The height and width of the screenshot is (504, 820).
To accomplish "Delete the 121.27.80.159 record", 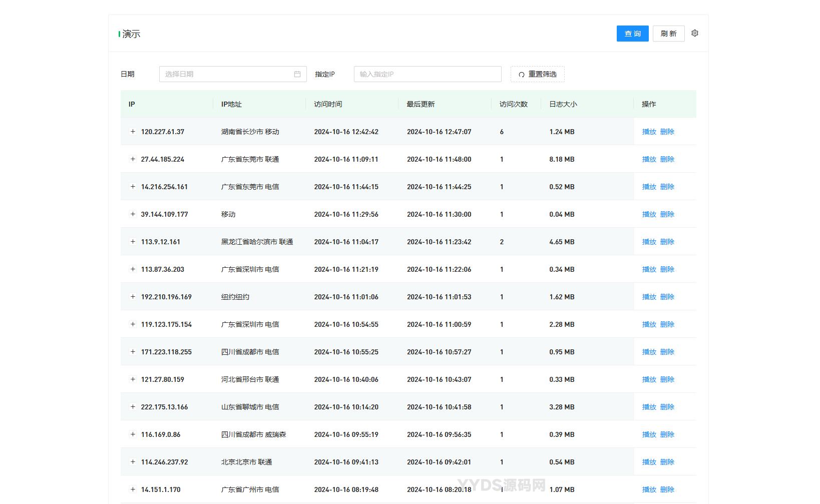I will click(x=667, y=379).
